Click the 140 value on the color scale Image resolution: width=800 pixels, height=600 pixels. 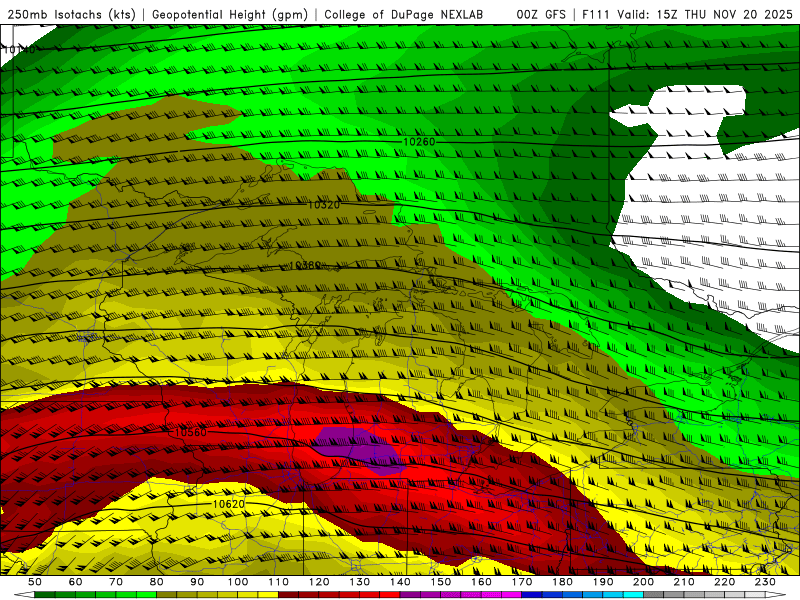[400, 582]
